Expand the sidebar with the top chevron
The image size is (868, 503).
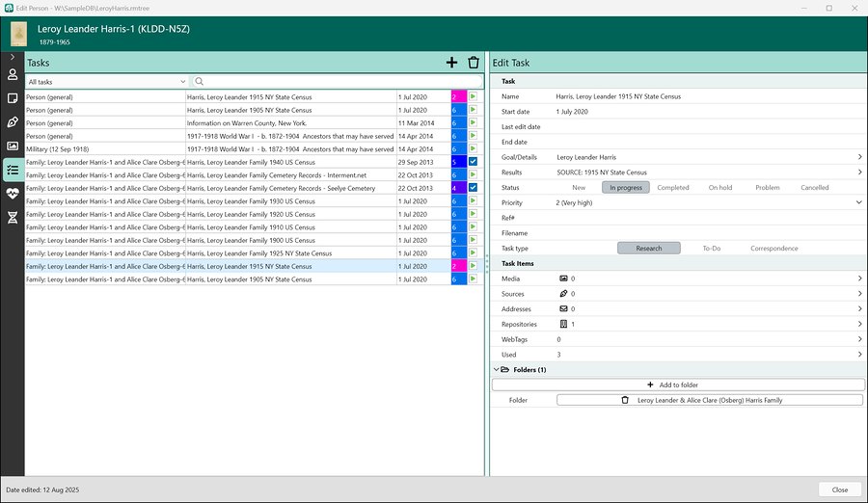(x=13, y=57)
